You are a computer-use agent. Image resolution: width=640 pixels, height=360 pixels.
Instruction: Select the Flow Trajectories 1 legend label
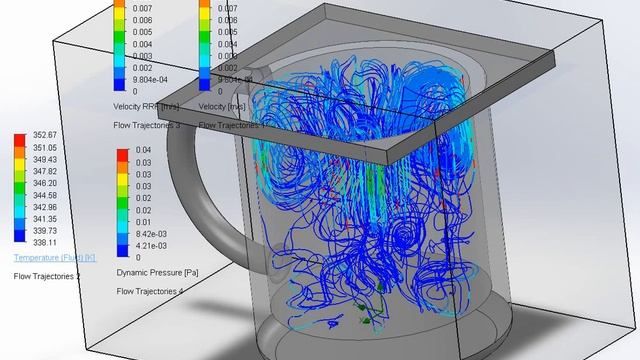click(x=232, y=125)
